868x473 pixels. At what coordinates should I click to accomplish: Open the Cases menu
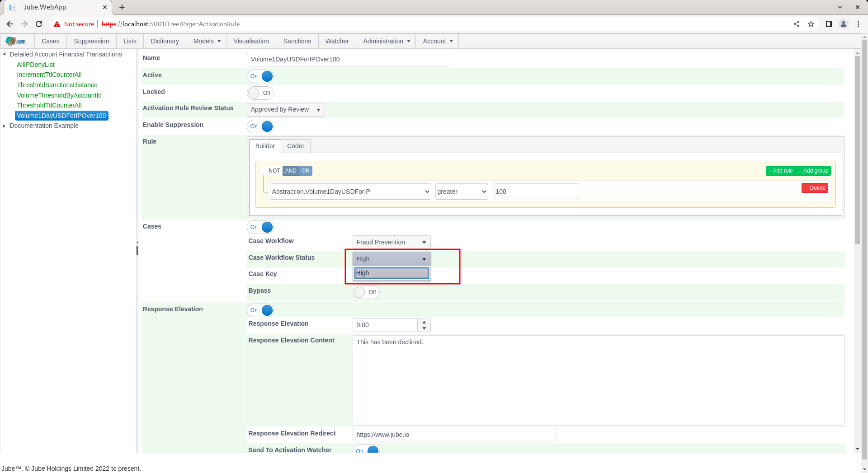coord(51,41)
